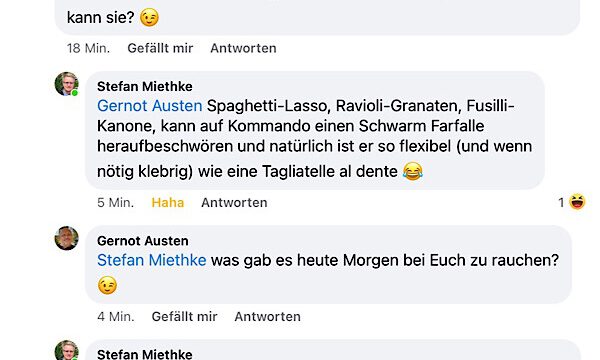Open bottom Stefan Miethke avatar thumbnail
This screenshot has height=360, width=600.
(x=67, y=350)
